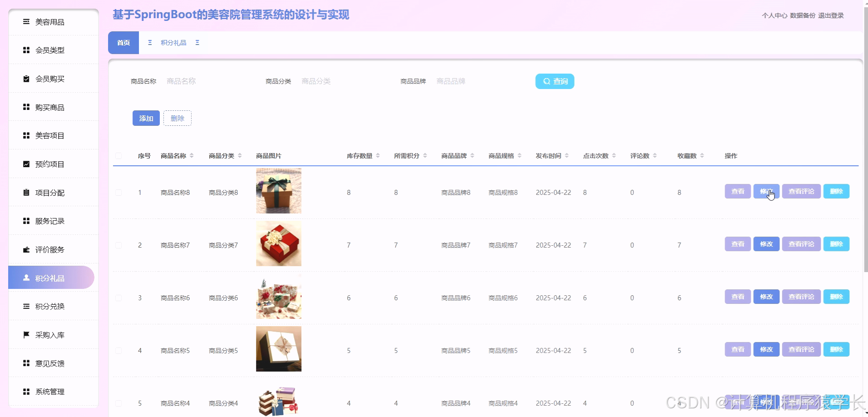Click the 会员购买 clipboard icon

coord(26,79)
